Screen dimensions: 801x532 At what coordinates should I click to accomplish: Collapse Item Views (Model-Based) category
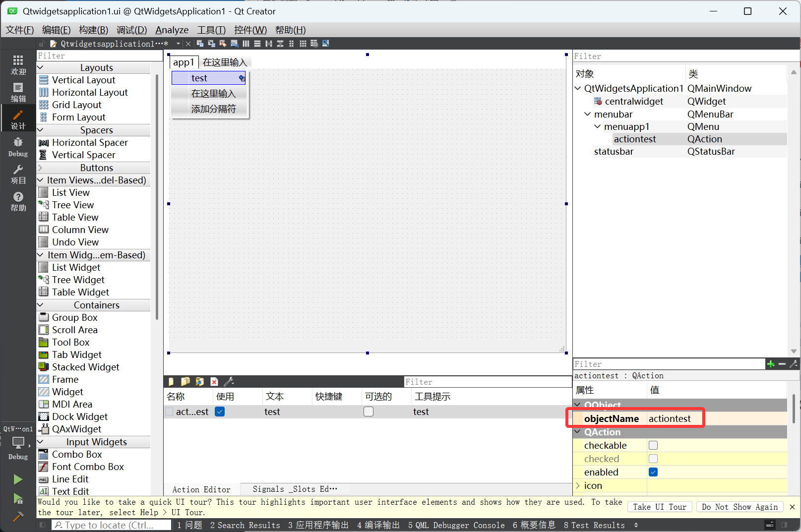pos(41,180)
